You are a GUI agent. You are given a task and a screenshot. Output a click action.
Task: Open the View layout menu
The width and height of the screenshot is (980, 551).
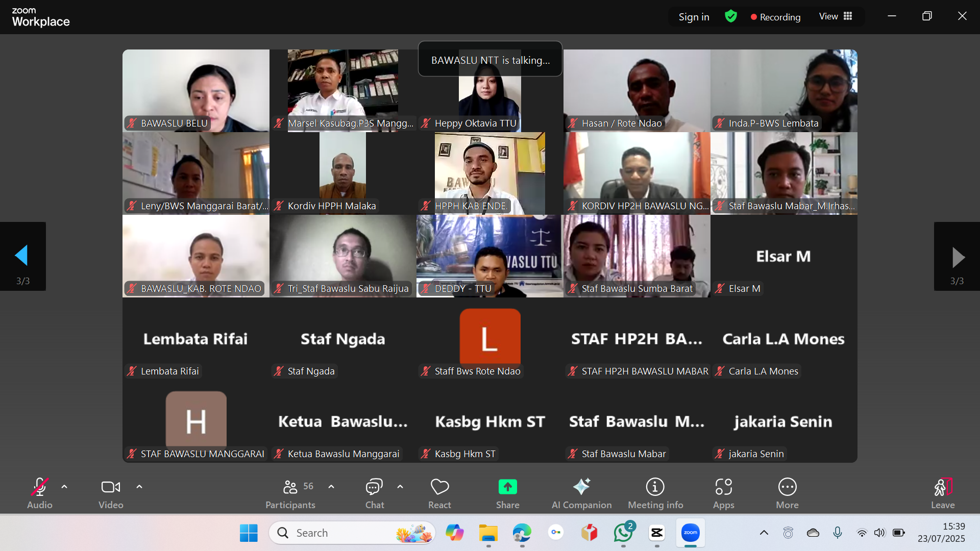[x=836, y=17]
